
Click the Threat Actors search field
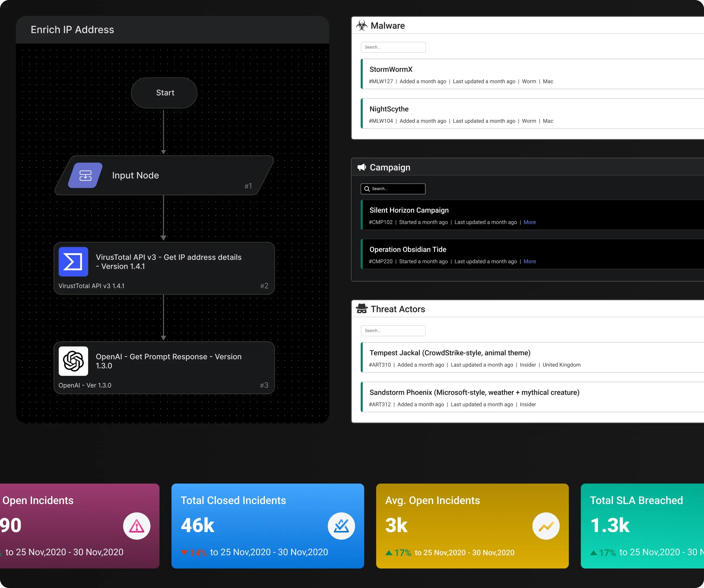(x=393, y=330)
